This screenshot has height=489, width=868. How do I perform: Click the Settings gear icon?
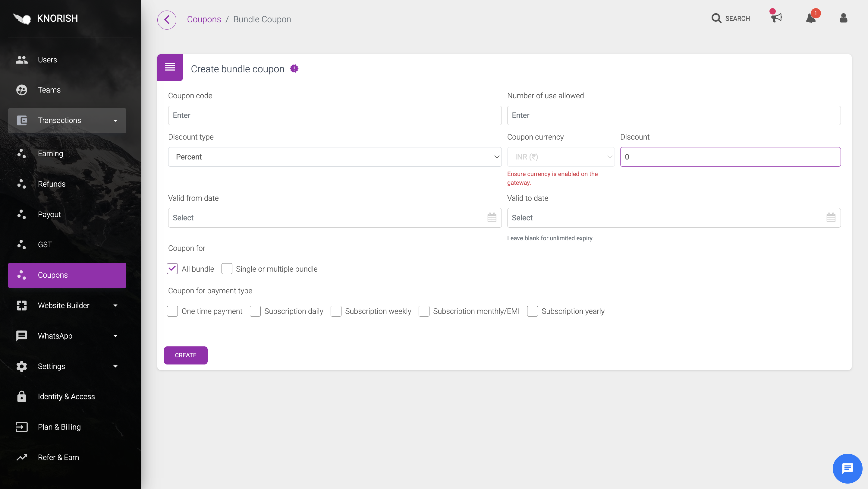click(22, 366)
